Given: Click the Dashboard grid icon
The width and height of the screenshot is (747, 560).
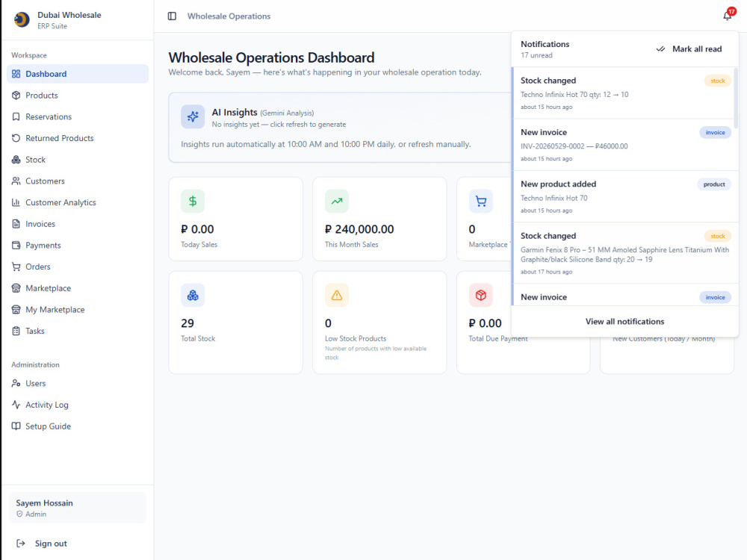Looking at the screenshot, I should [16, 74].
